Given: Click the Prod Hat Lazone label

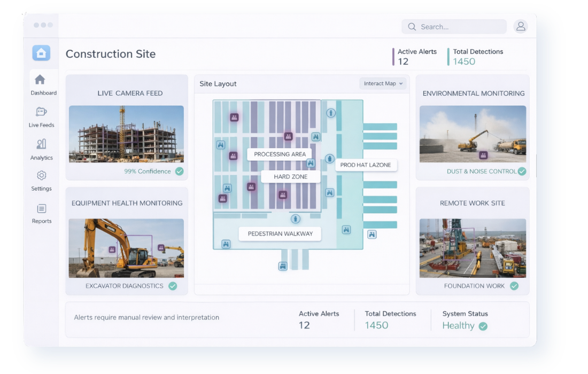Looking at the screenshot, I should click(366, 165).
